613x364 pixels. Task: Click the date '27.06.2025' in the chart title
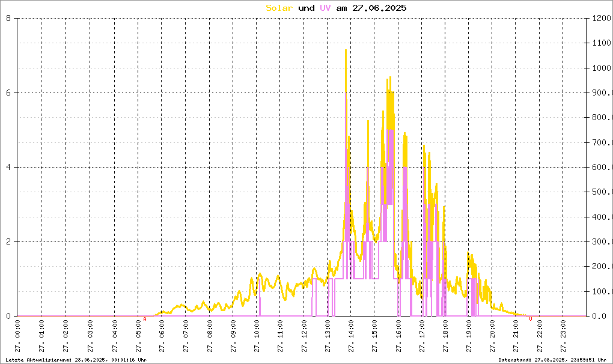(x=379, y=8)
